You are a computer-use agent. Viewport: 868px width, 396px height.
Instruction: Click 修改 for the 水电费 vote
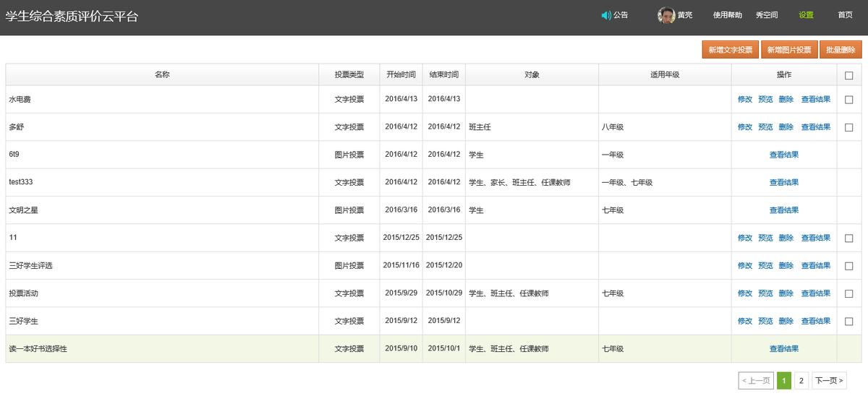(744, 100)
